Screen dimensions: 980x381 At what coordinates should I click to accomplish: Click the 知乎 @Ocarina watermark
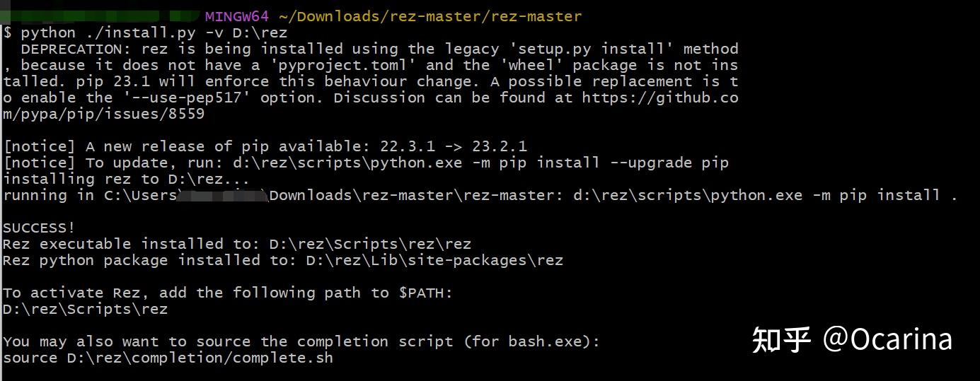click(x=852, y=339)
